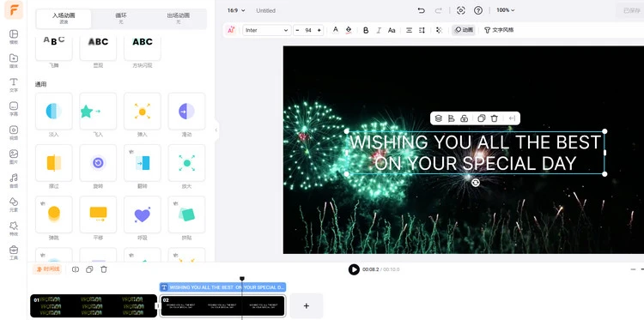
Task: Open the 视频 video sidebar panel
Action: tap(14, 132)
